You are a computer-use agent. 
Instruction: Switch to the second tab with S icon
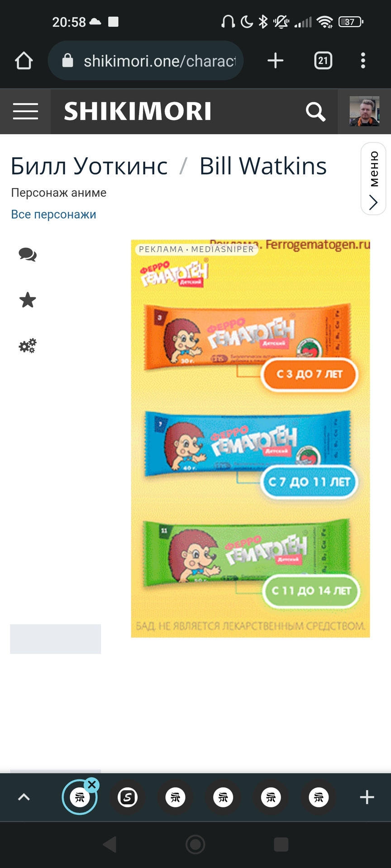click(x=128, y=797)
